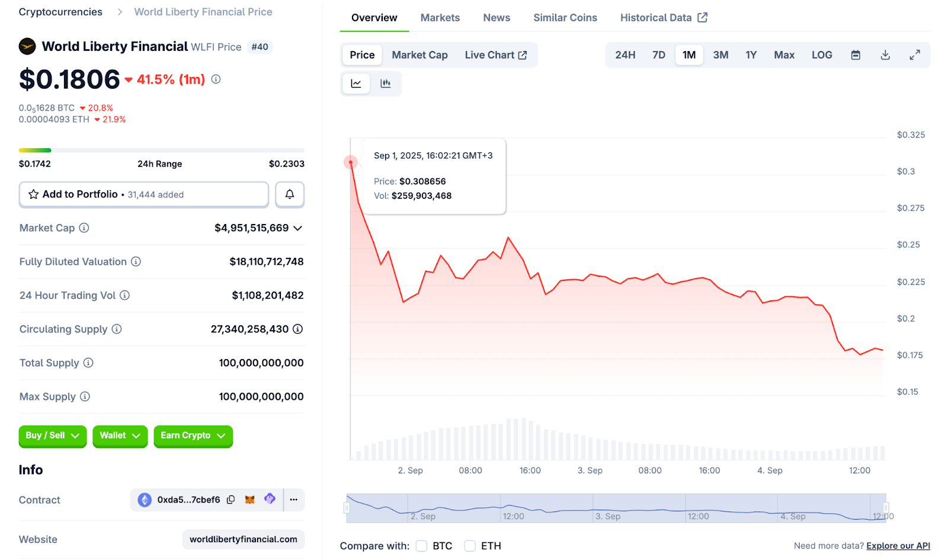Expand chart to fullscreen icon
The image size is (948, 560).
(915, 55)
